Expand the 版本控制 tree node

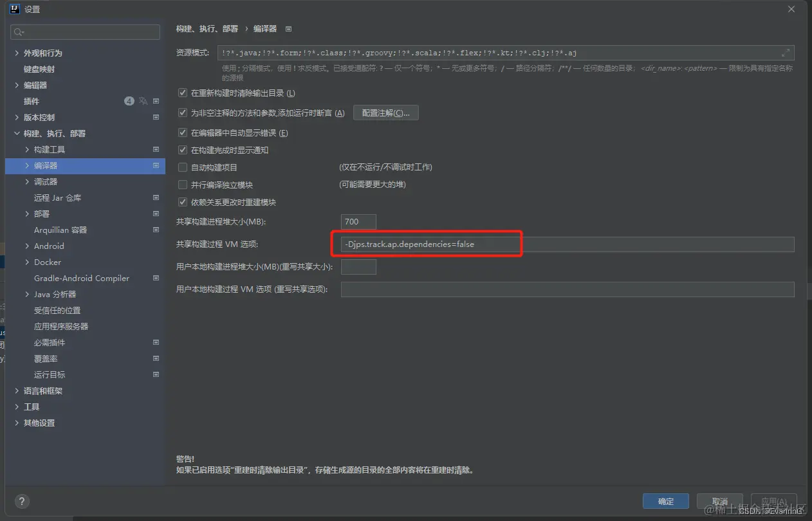17,117
